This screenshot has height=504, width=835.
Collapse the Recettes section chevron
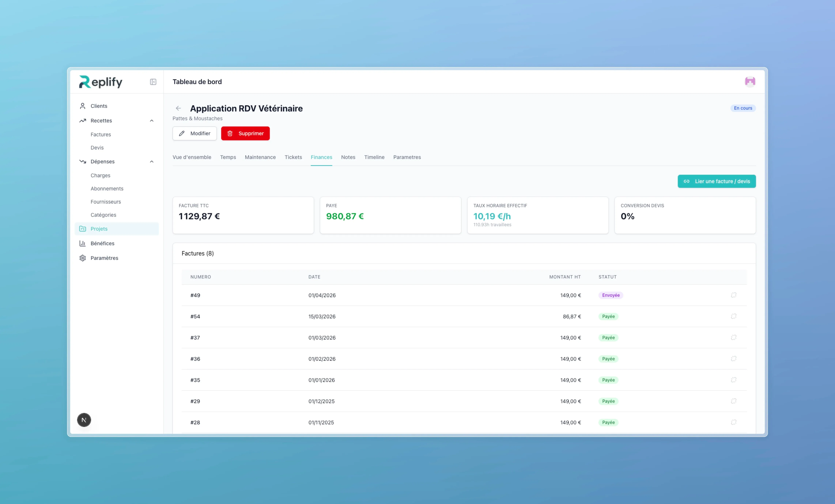[x=152, y=121]
